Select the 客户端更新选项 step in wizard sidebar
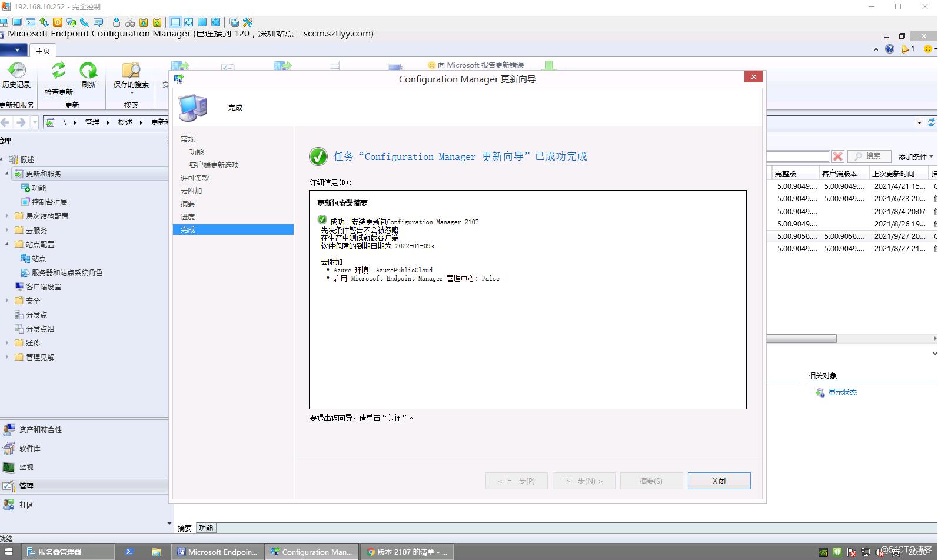The image size is (938, 560). point(214,165)
